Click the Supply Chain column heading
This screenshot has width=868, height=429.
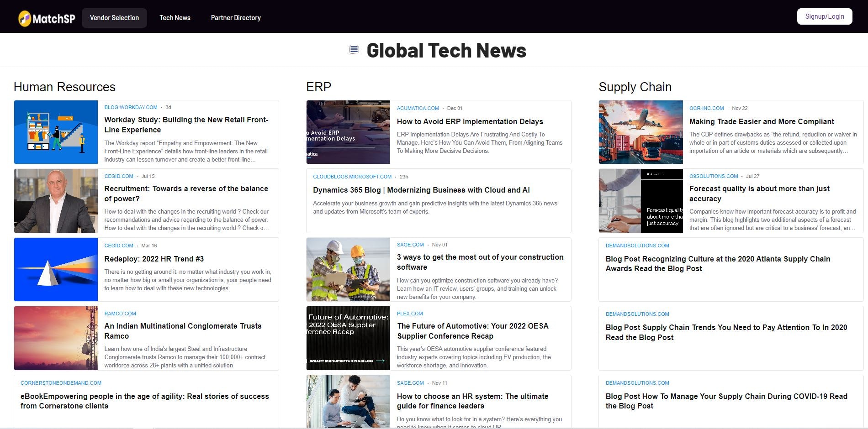635,87
